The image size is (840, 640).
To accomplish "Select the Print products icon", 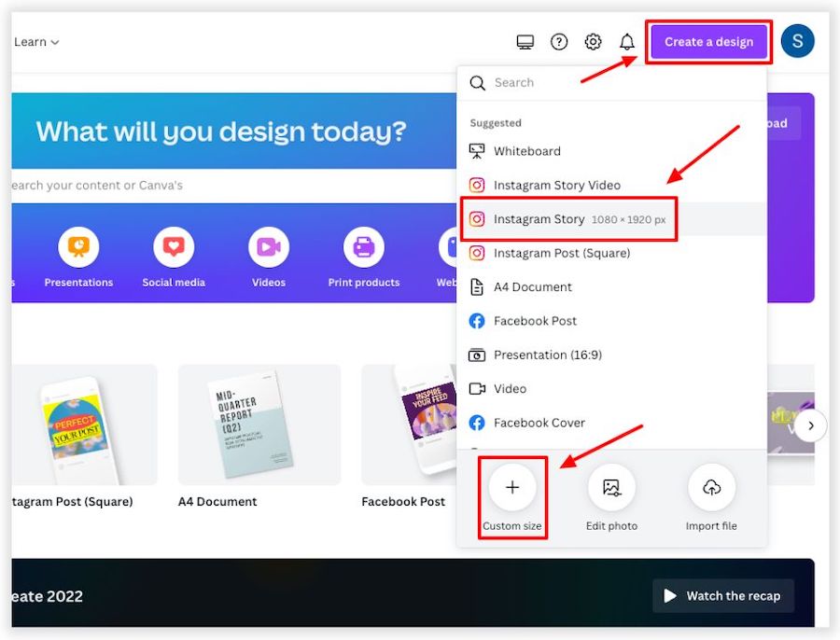I will click(x=363, y=247).
